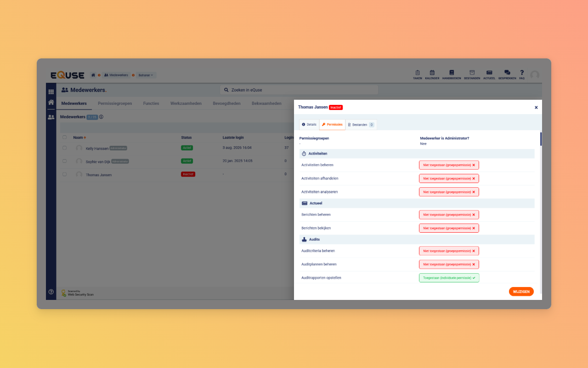Click the Web Security Scan badge
Viewport: 588px width, 368px height.
point(77,293)
